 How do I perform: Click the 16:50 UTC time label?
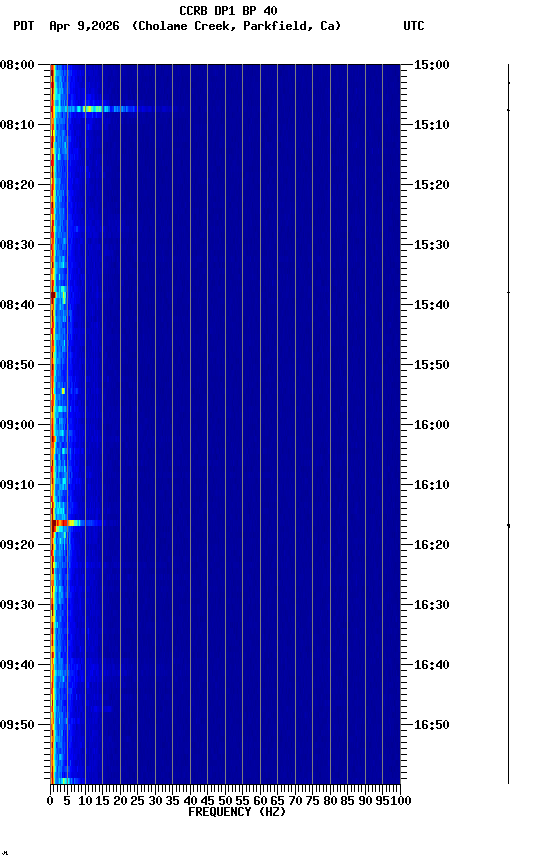[x=432, y=725]
